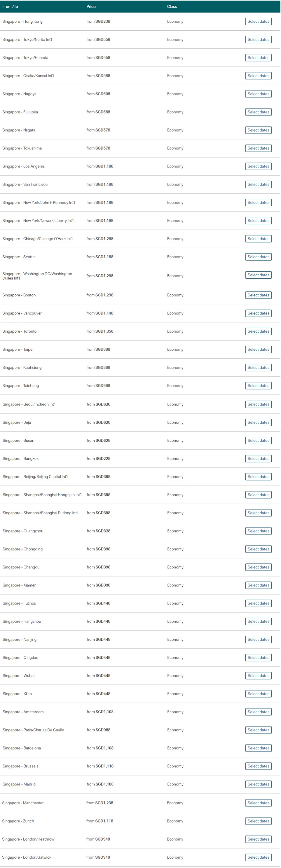Select dates for Singapore - Los Angeles

258,167
